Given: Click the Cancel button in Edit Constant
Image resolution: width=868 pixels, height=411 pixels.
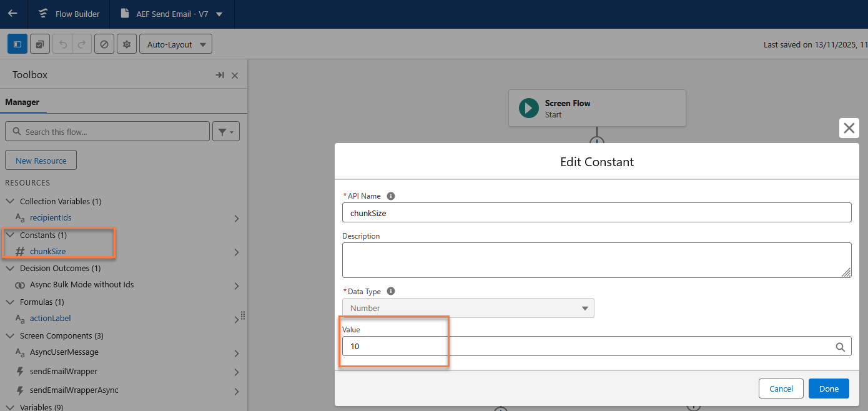Looking at the screenshot, I should 781,389.
